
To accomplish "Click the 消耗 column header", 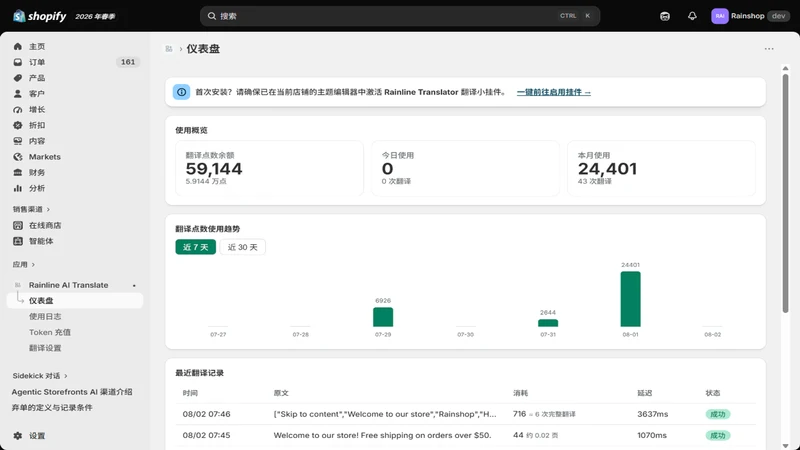I will pos(520,393).
